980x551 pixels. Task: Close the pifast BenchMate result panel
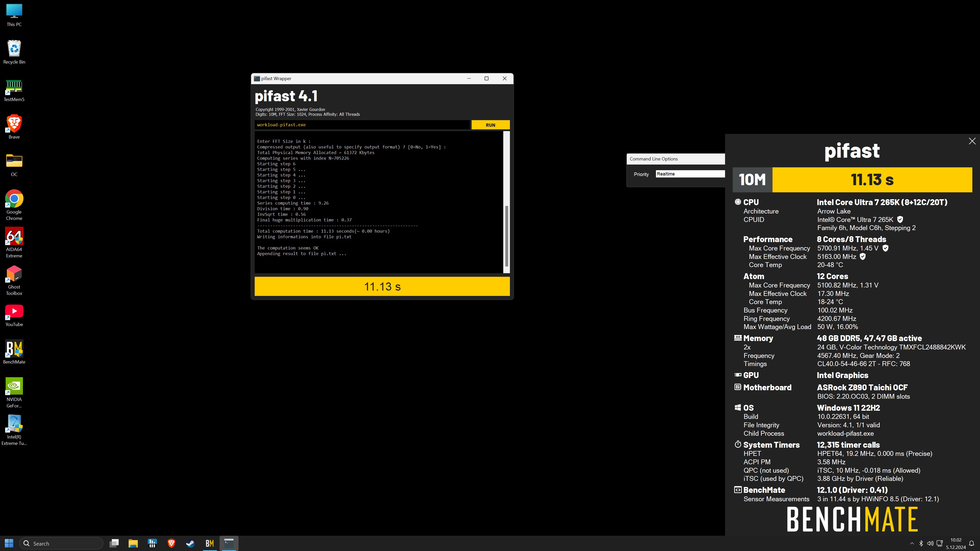972,141
